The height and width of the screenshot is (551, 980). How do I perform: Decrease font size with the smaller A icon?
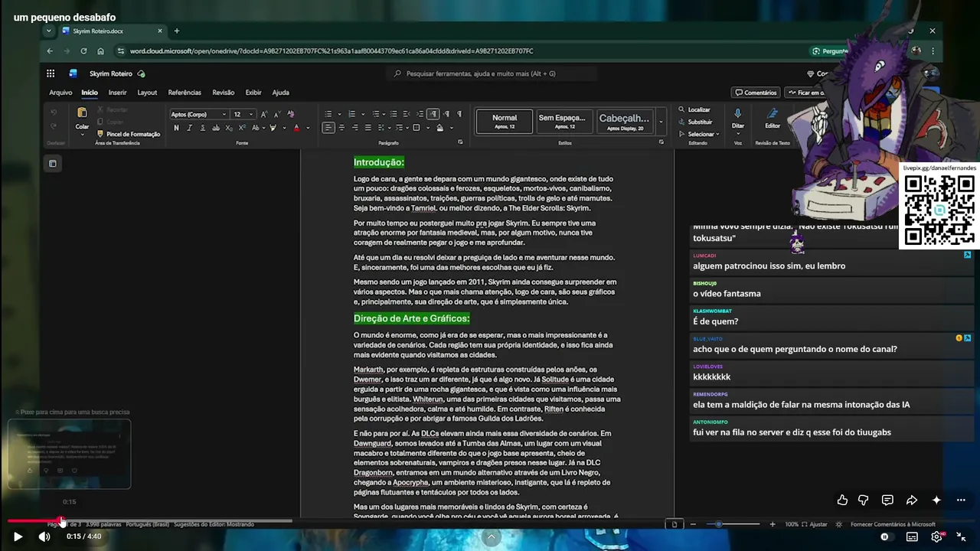(277, 114)
